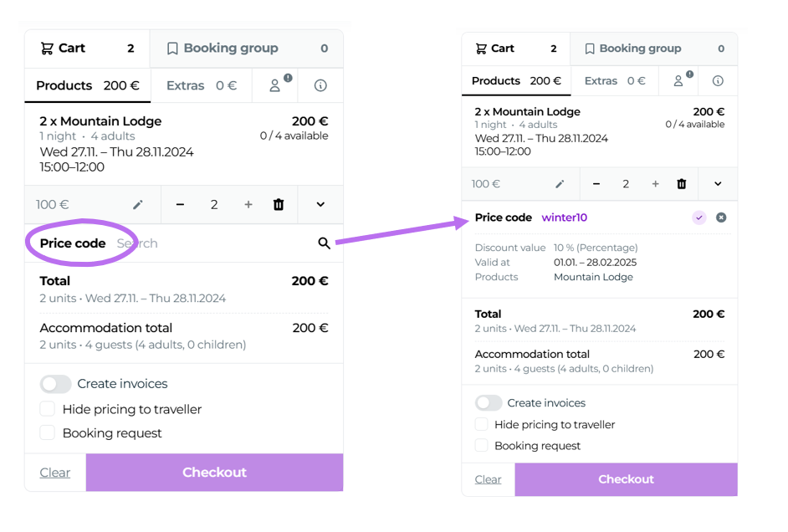Screen dimensions: 788x532
Task: Click the Checkout button in the left cart
Action: (x=214, y=473)
